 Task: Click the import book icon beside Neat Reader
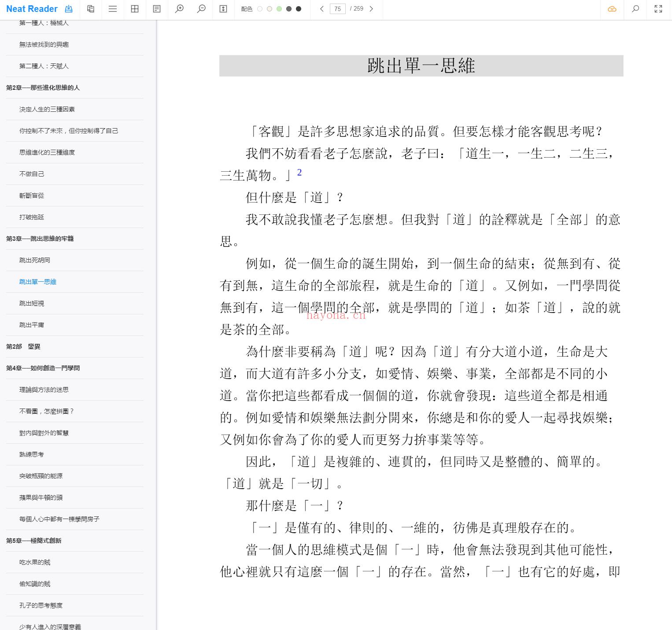click(x=69, y=9)
